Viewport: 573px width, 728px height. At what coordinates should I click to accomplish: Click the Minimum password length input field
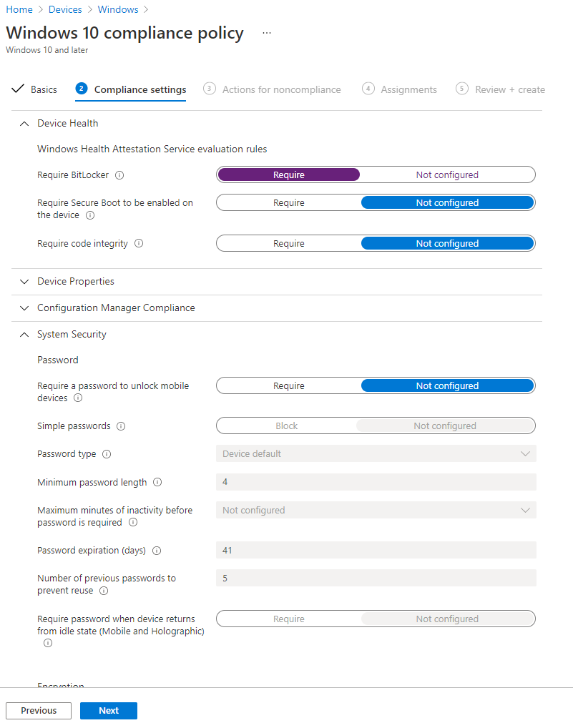point(376,482)
